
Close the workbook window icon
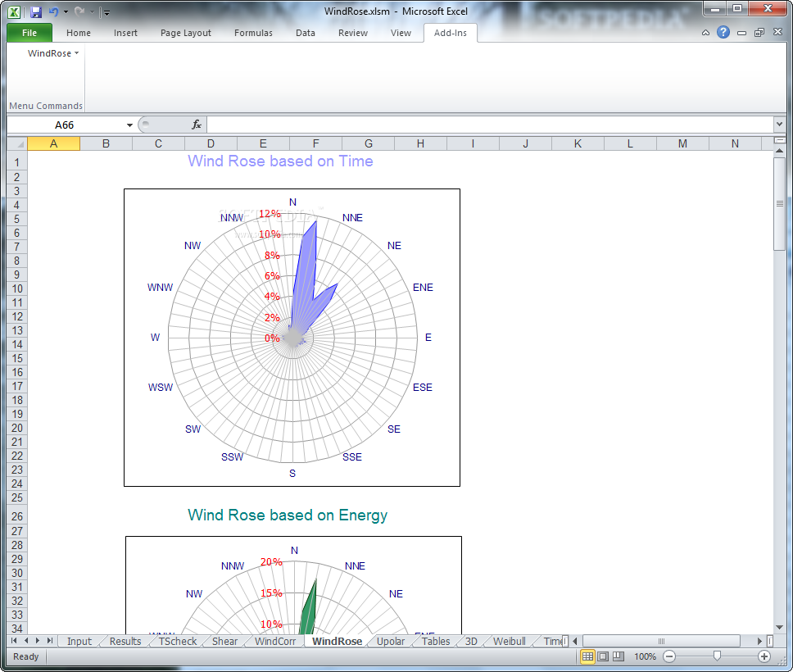pos(777,32)
